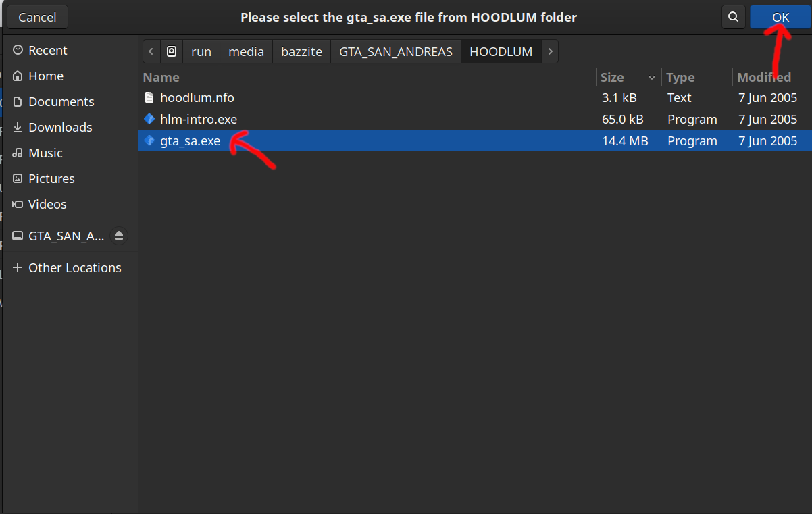Click the Videos camera icon in sidebar
This screenshot has width=812, height=514.
tap(18, 204)
